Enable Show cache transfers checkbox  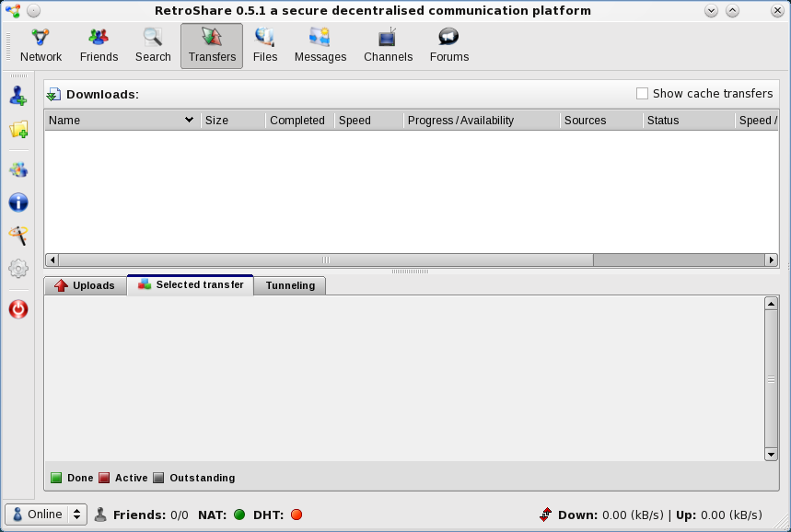pos(642,94)
